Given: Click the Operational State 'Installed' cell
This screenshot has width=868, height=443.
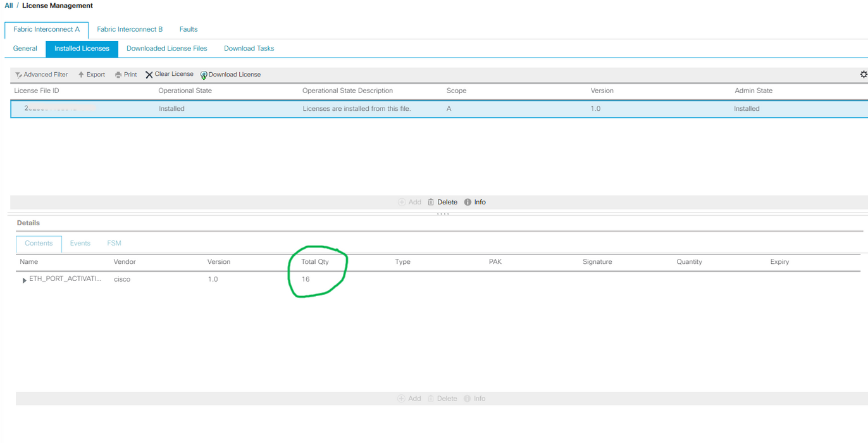Looking at the screenshot, I should pyautogui.click(x=171, y=109).
